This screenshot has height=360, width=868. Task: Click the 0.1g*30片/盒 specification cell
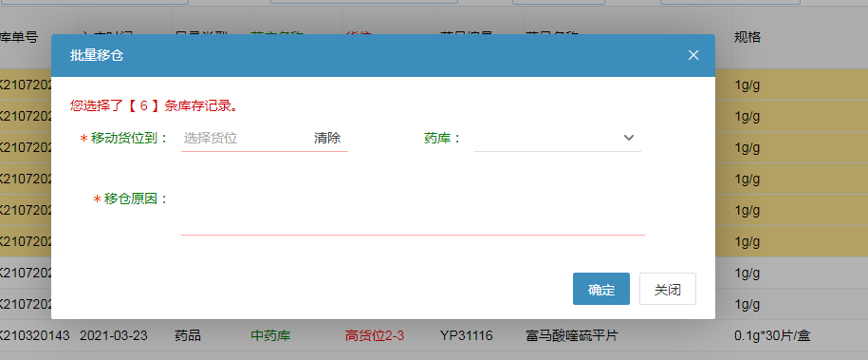pyautogui.click(x=772, y=335)
